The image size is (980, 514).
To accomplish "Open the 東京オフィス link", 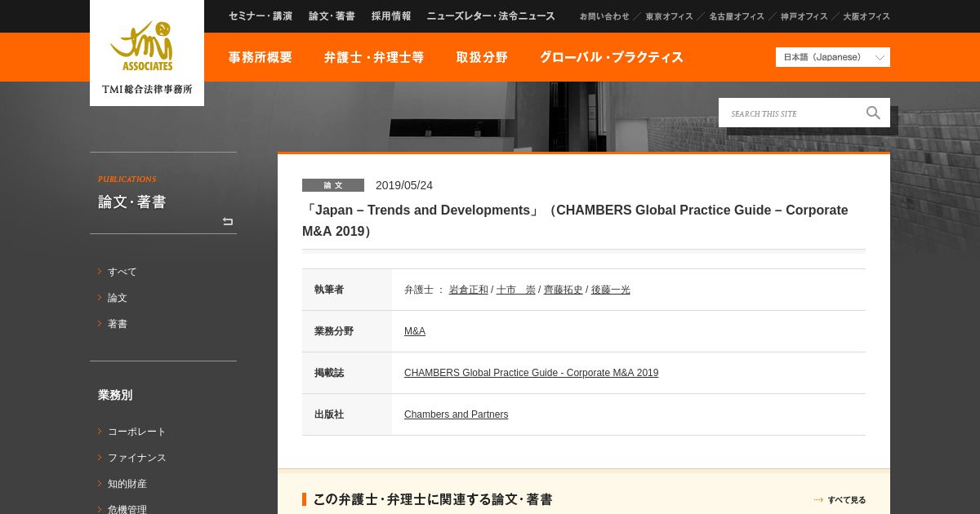I will pos(669,16).
